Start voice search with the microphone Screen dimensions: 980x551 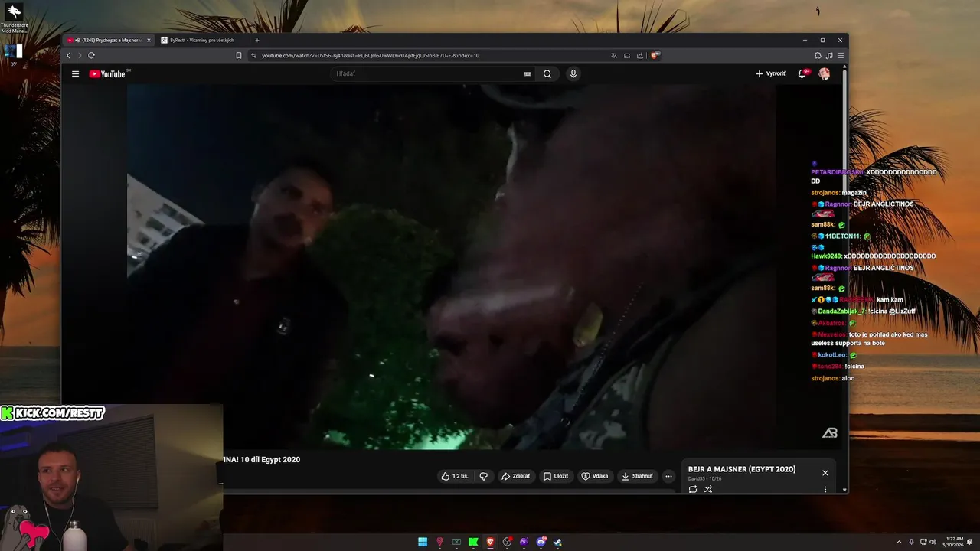tap(573, 73)
